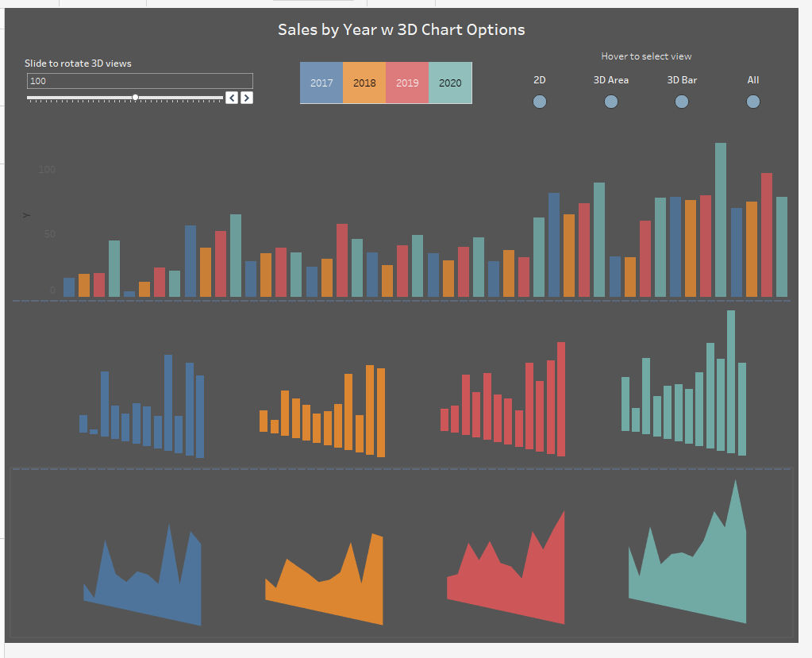Select the 3D Area view option

point(610,101)
